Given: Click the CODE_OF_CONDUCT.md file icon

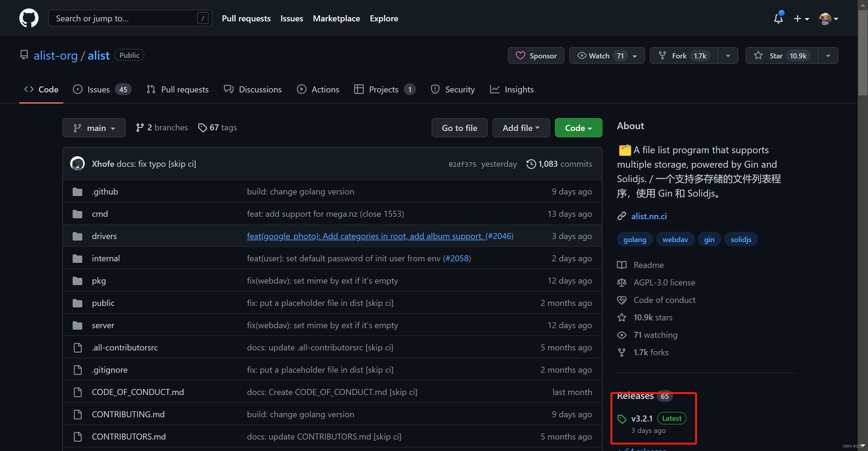Looking at the screenshot, I should tap(77, 392).
